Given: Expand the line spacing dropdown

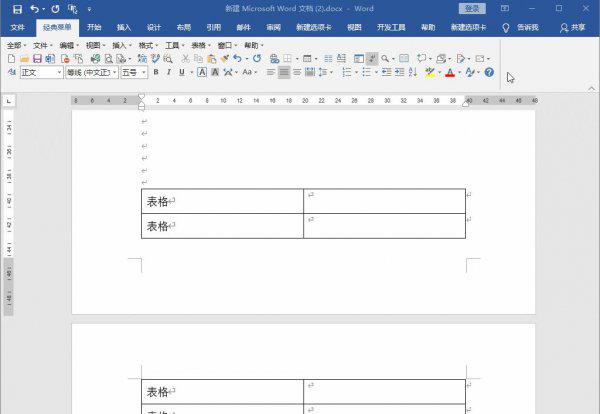Looking at the screenshot, I should (x=331, y=72).
